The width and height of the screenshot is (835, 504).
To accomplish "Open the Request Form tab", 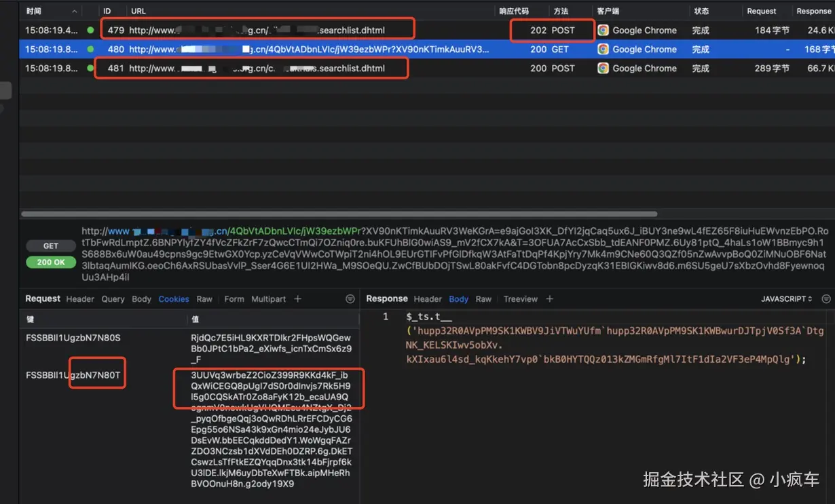I will [234, 299].
